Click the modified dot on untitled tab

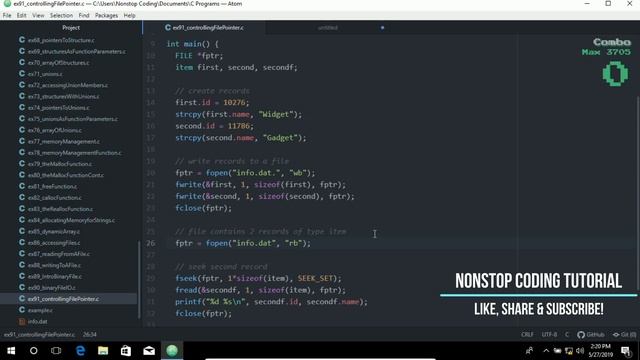click(382, 28)
